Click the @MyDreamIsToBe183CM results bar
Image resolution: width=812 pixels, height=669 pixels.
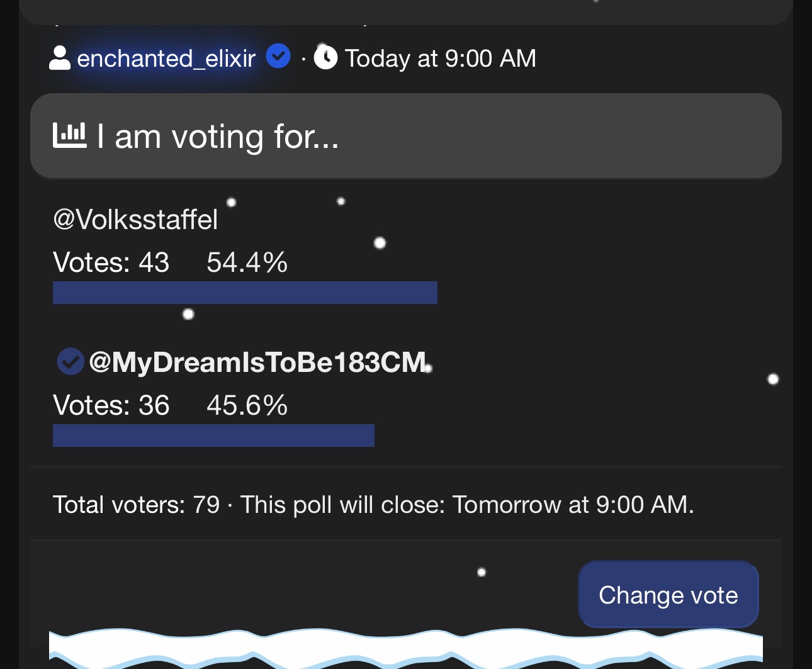213,436
